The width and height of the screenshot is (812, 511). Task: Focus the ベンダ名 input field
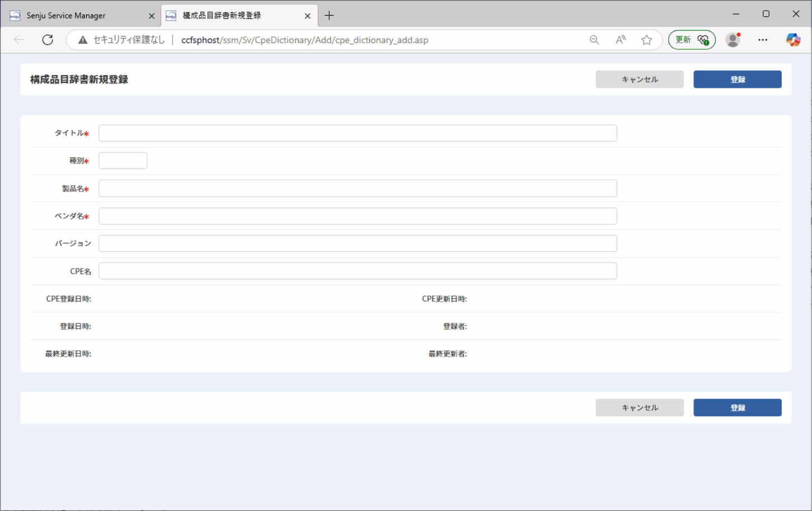coord(358,216)
